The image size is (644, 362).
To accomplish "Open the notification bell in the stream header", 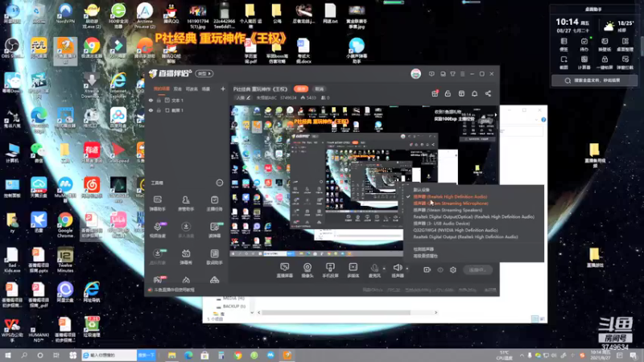I will (x=474, y=93).
